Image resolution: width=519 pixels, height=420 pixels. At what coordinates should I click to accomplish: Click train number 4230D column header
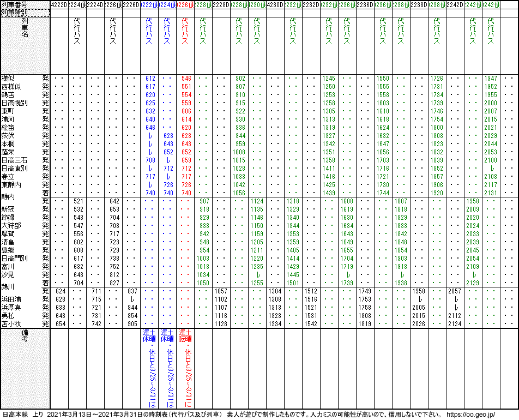(x=275, y=4)
